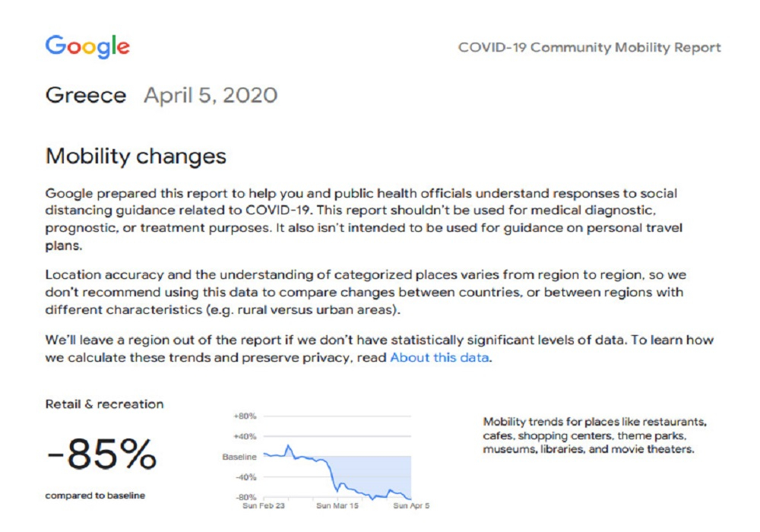
Task: Click the Mobility changes heading
Action: click(136, 157)
